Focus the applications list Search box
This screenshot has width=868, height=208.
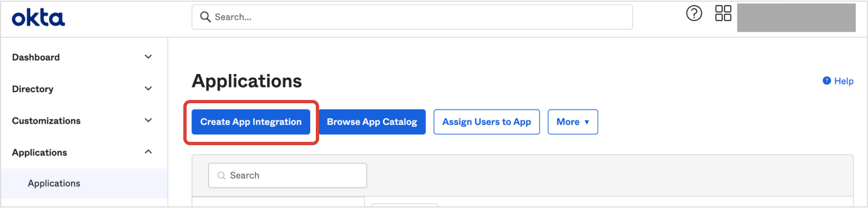tap(287, 175)
